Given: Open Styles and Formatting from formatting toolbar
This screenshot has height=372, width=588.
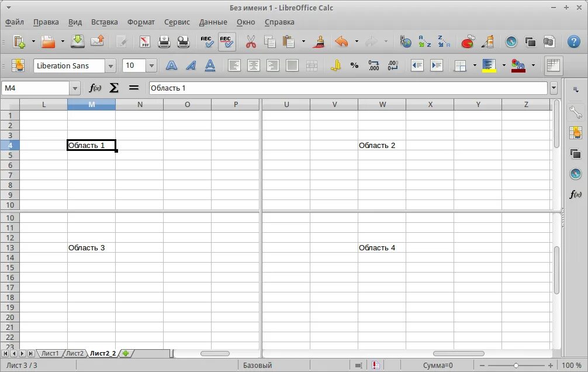Looking at the screenshot, I should [18, 66].
